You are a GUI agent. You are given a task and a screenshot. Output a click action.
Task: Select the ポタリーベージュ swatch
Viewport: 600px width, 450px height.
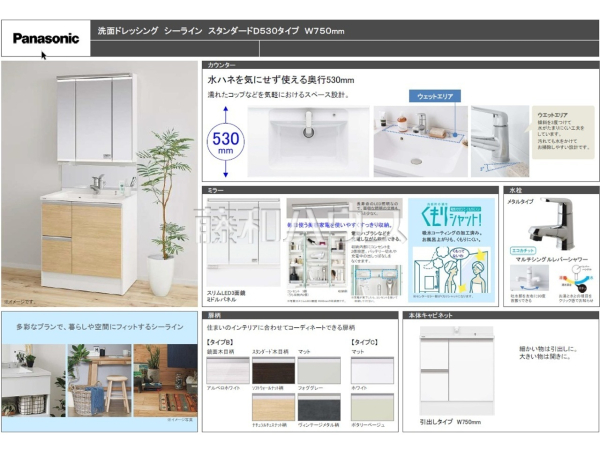point(372,408)
